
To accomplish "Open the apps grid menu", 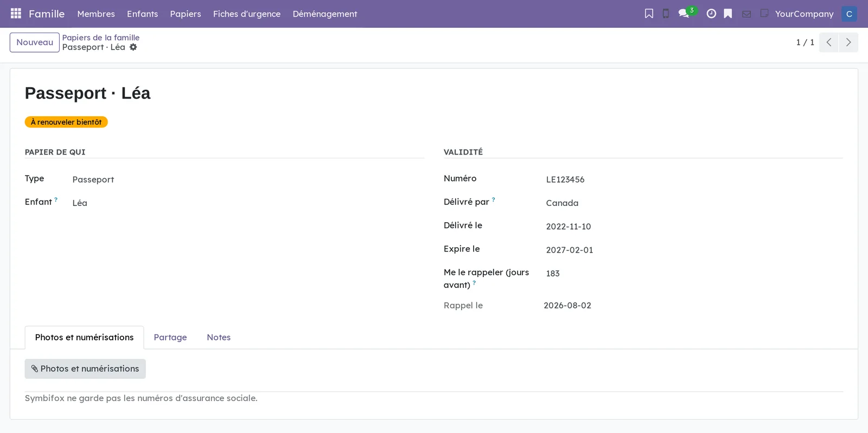I will point(16,14).
